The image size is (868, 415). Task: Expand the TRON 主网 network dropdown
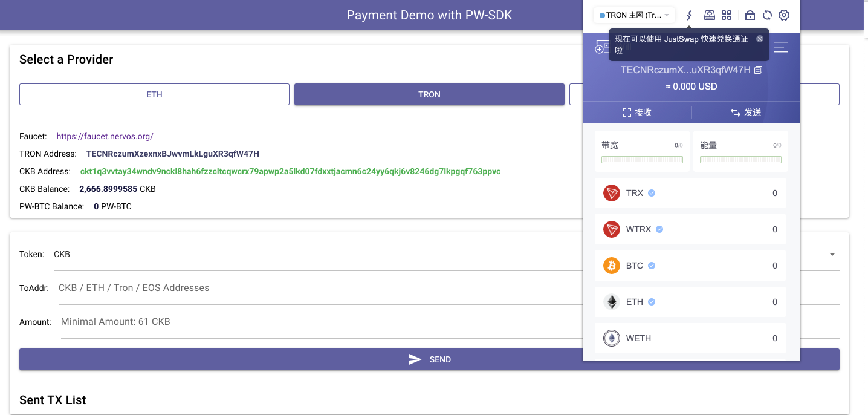click(634, 15)
